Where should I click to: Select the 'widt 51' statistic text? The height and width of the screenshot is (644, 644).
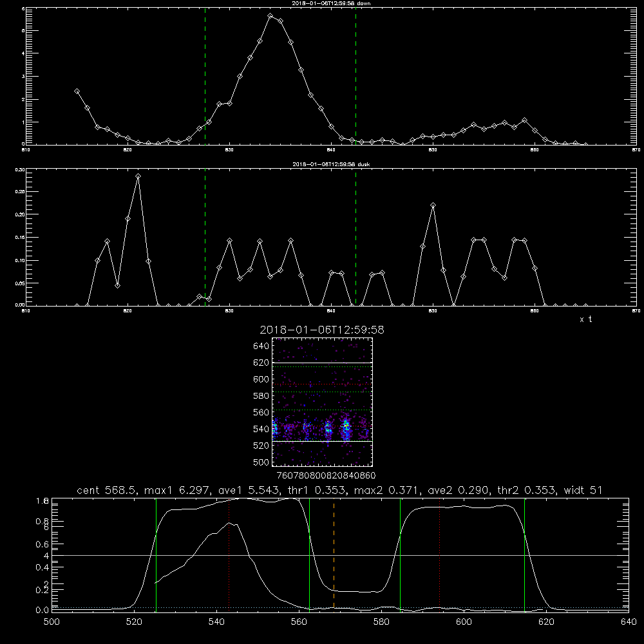pos(582,490)
